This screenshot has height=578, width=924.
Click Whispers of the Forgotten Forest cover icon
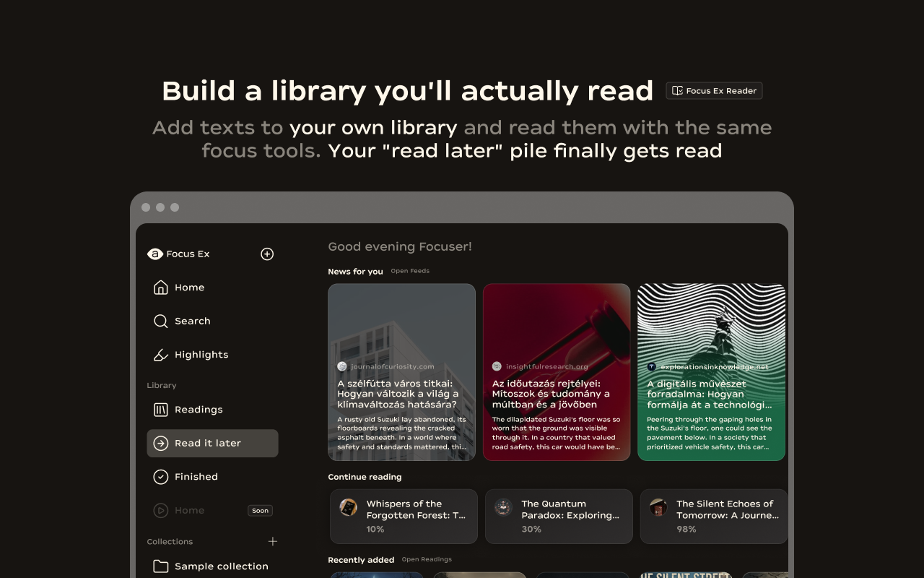click(x=349, y=507)
